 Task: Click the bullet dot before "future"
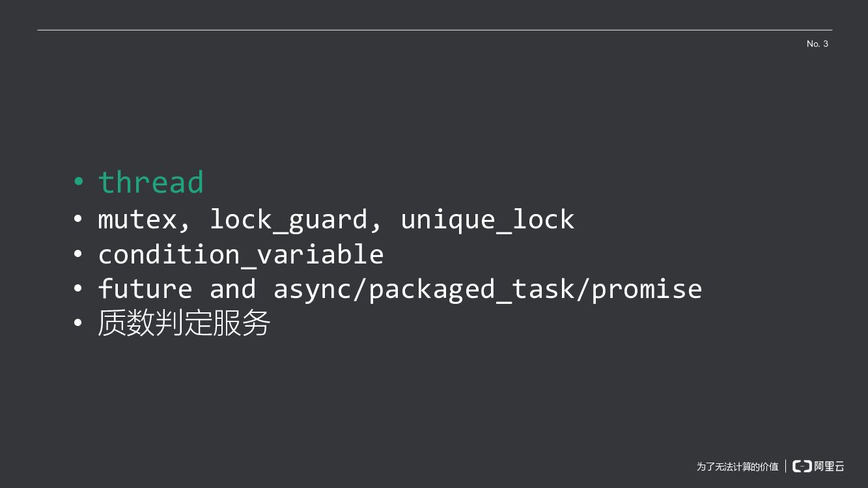(79, 288)
